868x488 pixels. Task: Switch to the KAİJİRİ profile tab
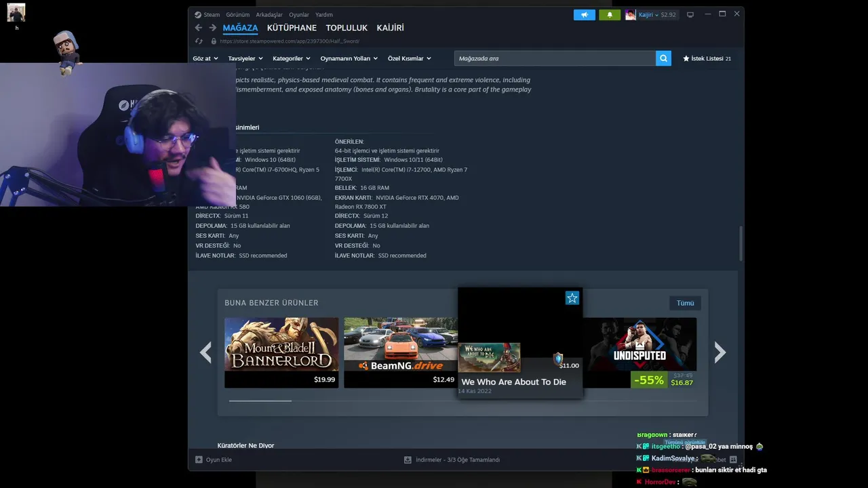390,28
